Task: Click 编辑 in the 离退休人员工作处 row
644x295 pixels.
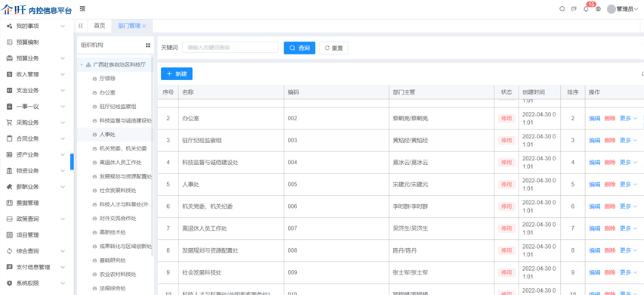Action: (594, 228)
